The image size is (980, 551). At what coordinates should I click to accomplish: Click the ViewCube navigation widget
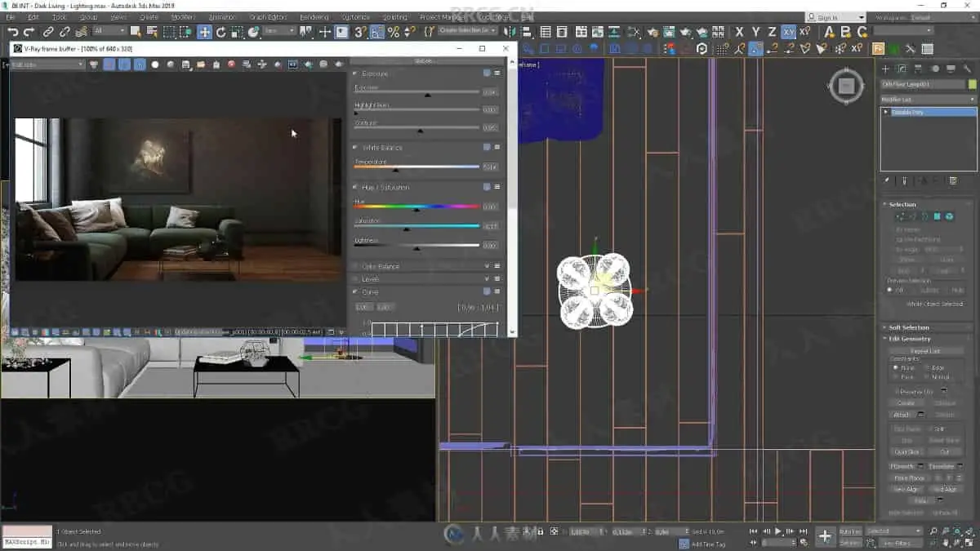click(x=846, y=86)
